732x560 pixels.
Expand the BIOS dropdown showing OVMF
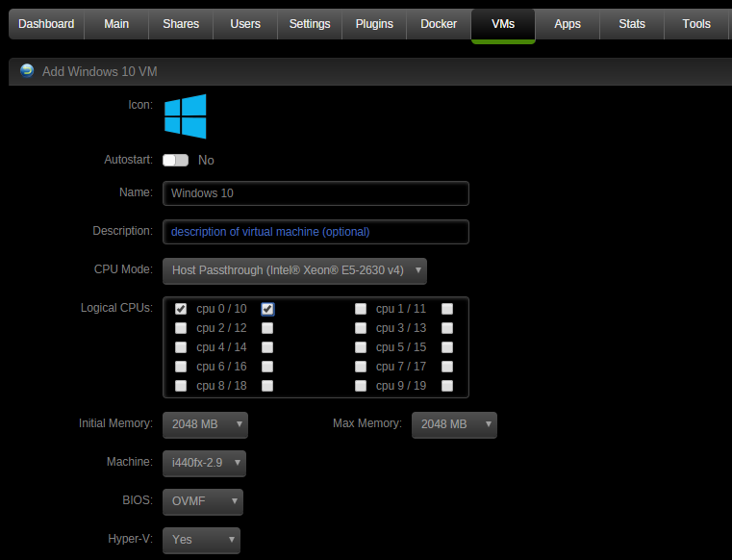(203, 501)
